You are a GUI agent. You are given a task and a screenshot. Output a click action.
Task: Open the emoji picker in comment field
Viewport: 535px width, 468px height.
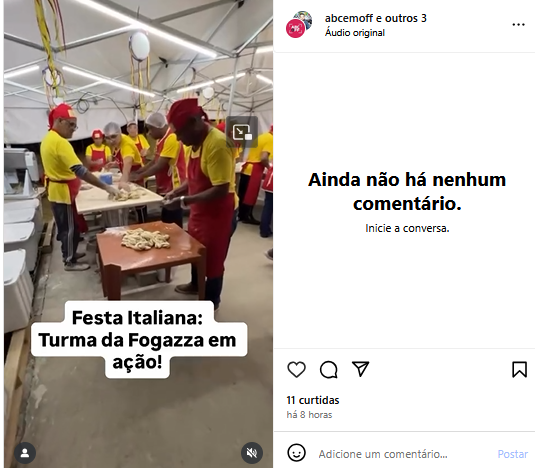pos(297,453)
